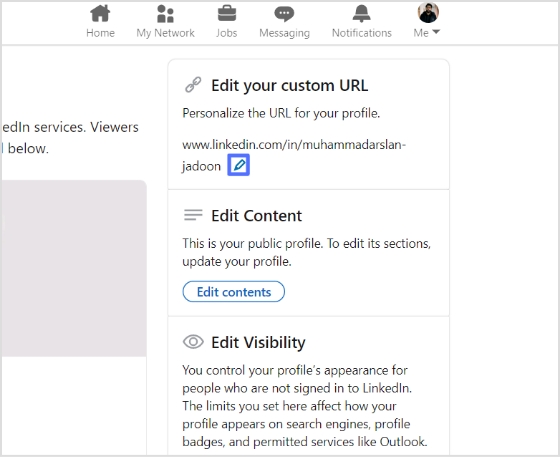Open Notifications bell icon
The image size is (560, 457).
point(362,14)
